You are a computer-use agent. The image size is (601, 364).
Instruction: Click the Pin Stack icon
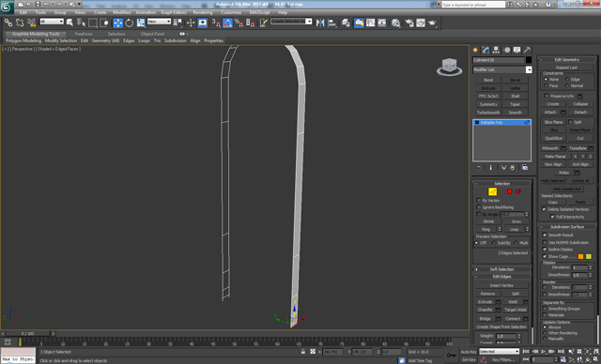click(478, 168)
